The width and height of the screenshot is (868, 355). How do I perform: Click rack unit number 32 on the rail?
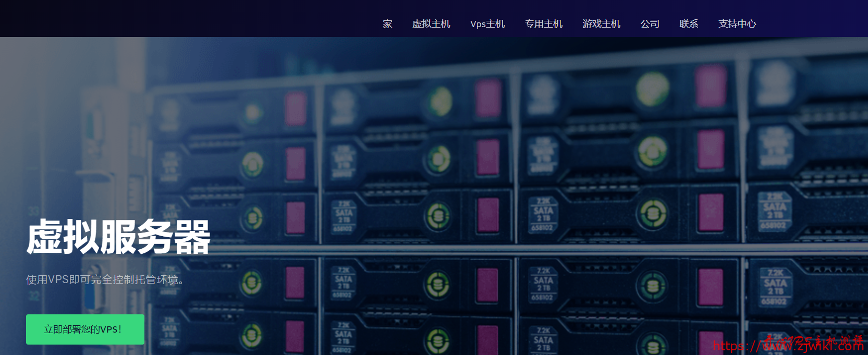34,296
